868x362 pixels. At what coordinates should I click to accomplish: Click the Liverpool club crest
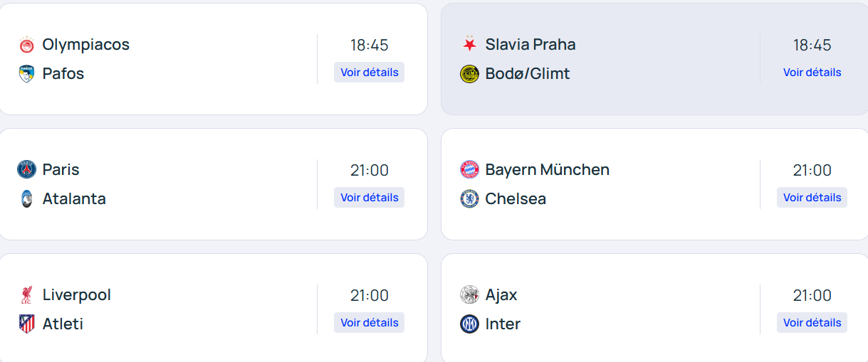[26, 295]
